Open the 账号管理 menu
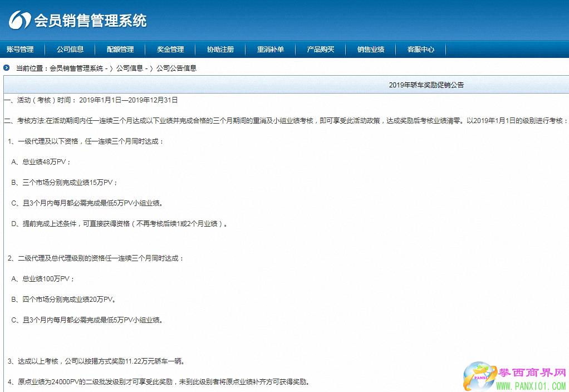This screenshot has width=569, height=392. 20,50
